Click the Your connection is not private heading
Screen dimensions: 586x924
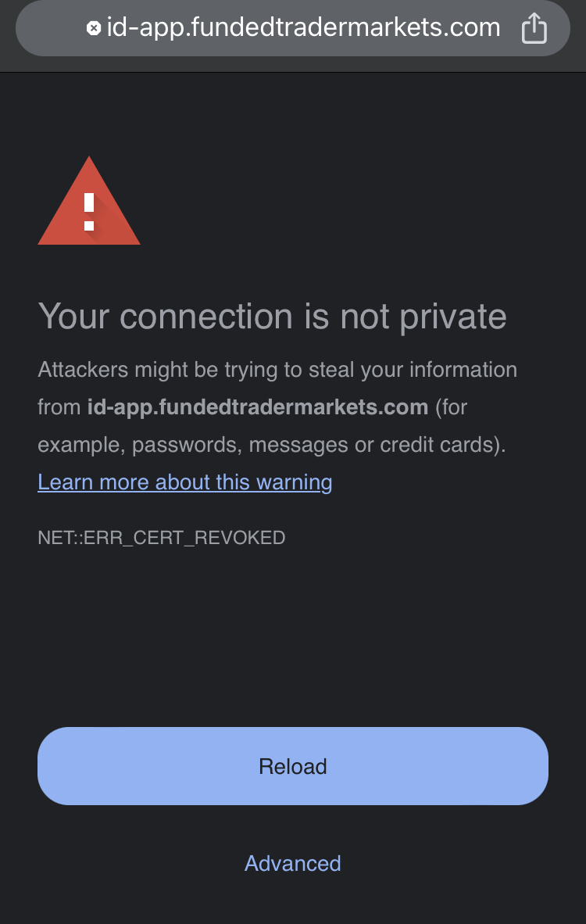272,317
